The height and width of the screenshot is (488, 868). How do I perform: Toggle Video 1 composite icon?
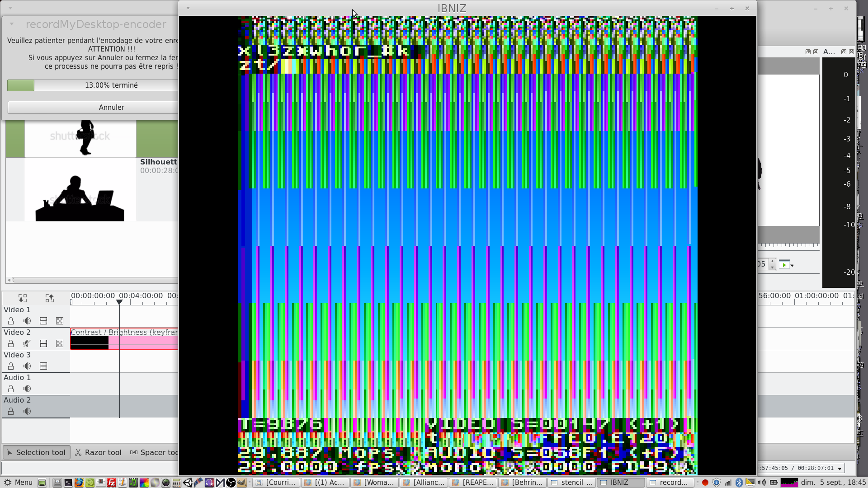tap(60, 321)
